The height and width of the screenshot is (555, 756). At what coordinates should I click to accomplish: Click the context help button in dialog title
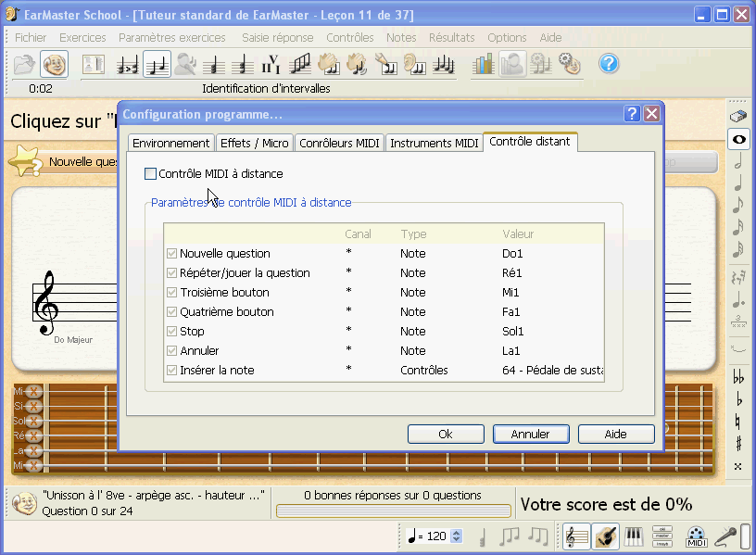tap(632, 114)
